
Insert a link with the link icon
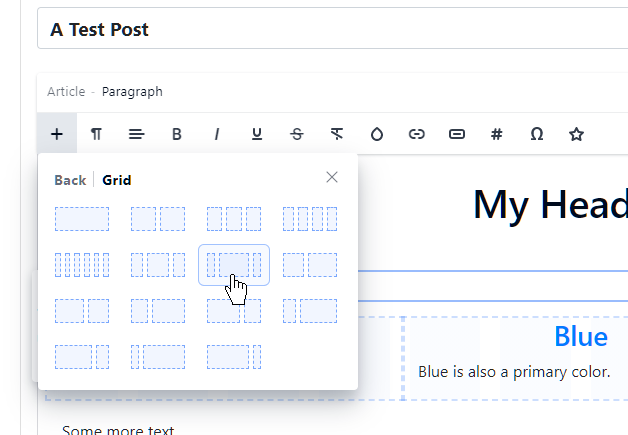[x=417, y=134]
